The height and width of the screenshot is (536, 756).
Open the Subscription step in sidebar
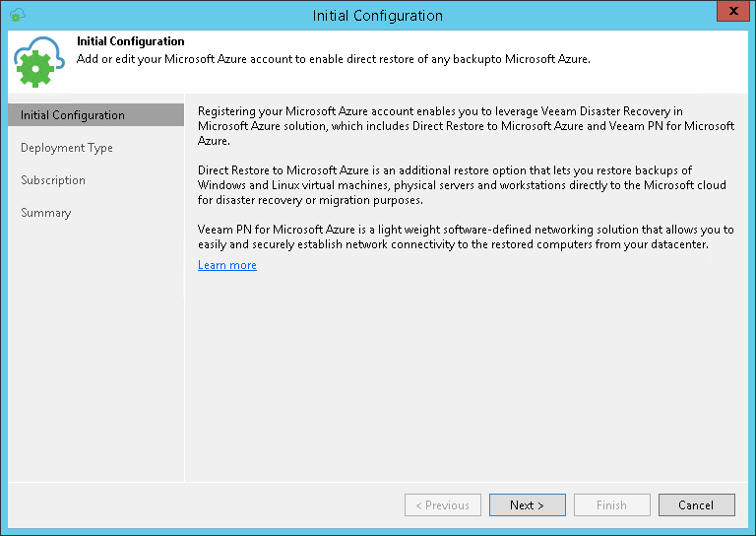53,180
